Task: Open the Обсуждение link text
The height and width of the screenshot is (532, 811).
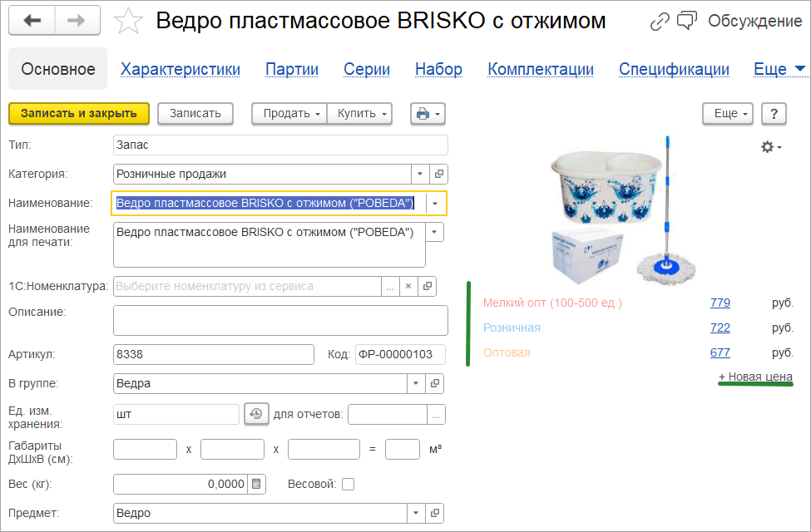Action: coord(754,22)
